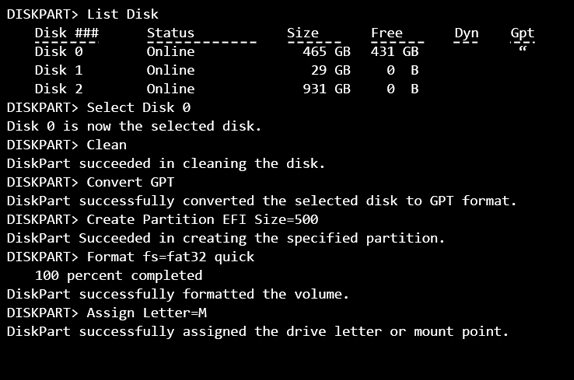This screenshot has width=574, height=380.
Task: Click the Gpt column header
Action: click(522, 33)
